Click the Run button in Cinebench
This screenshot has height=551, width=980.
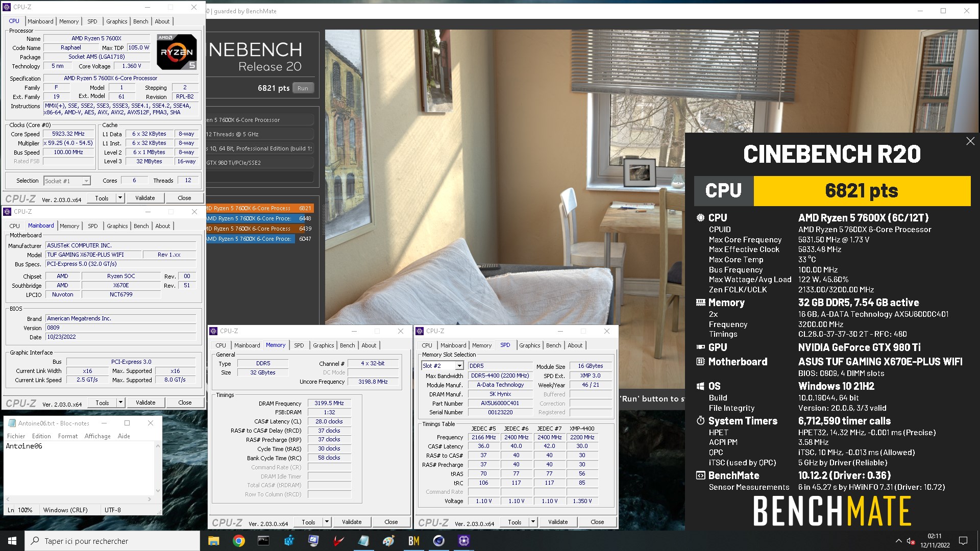click(x=303, y=88)
